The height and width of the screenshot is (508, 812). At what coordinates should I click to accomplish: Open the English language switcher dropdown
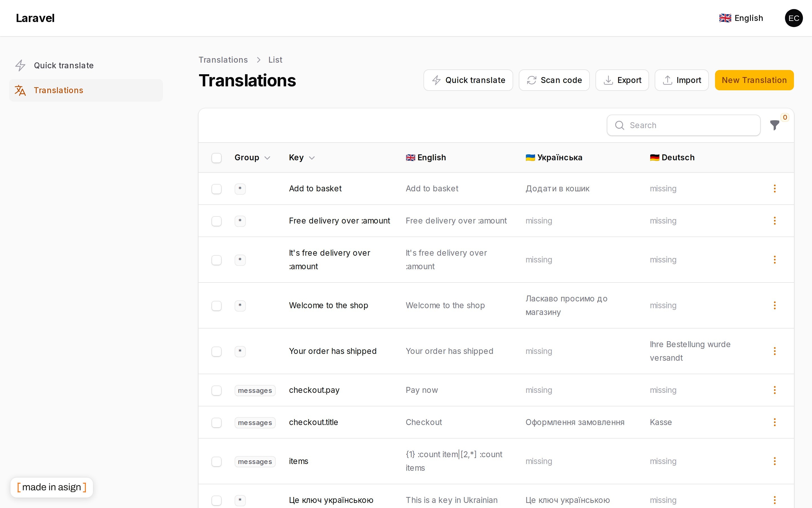741,18
